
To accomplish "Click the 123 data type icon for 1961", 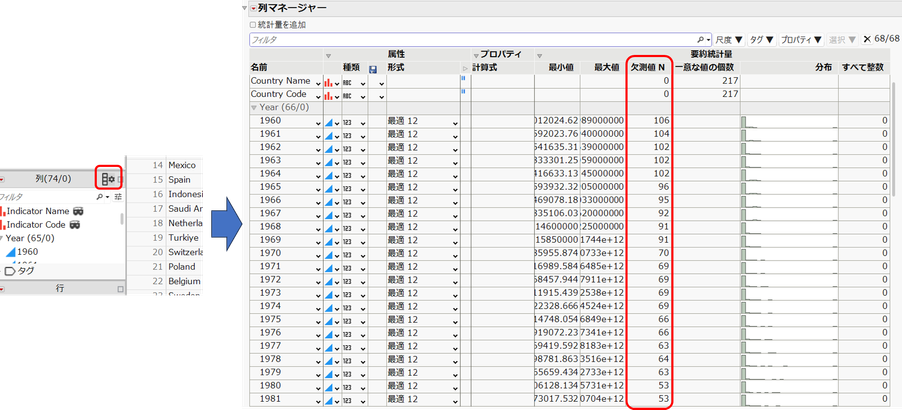I will point(347,136).
